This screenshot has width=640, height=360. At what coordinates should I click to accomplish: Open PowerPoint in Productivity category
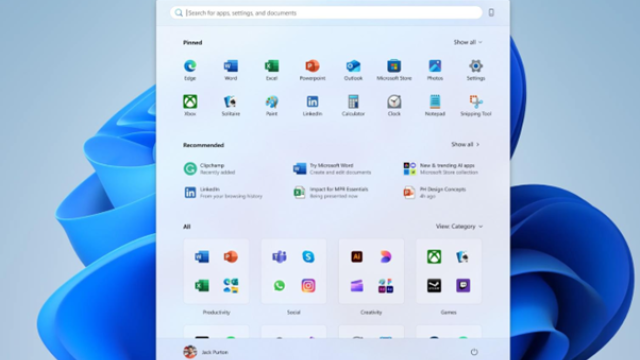[231, 257]
